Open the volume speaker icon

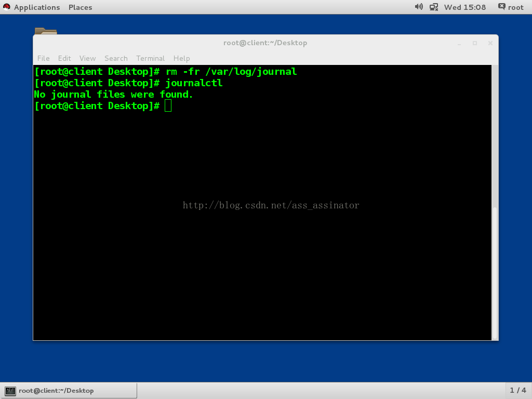[x=419, y=7]
